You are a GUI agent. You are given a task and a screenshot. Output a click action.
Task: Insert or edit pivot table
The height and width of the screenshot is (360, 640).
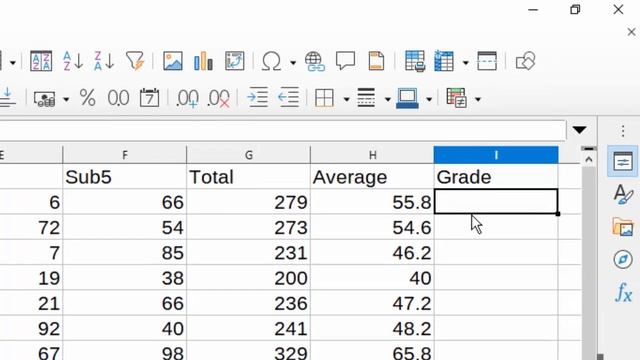coord(235,61)
